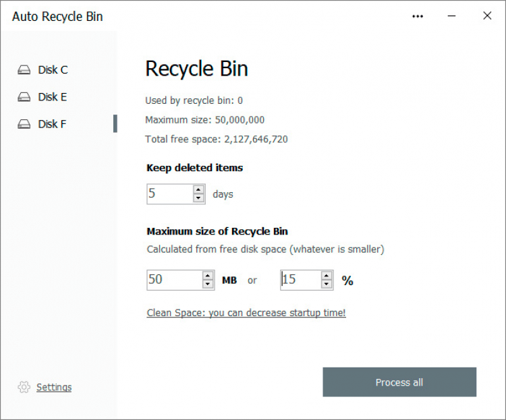
Task: Click the percent input field
Action: 300,280
